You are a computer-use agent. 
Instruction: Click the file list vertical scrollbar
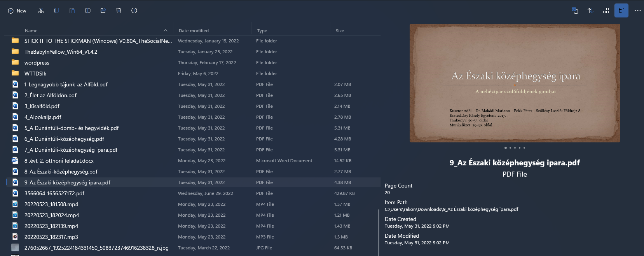click(379, 233)
